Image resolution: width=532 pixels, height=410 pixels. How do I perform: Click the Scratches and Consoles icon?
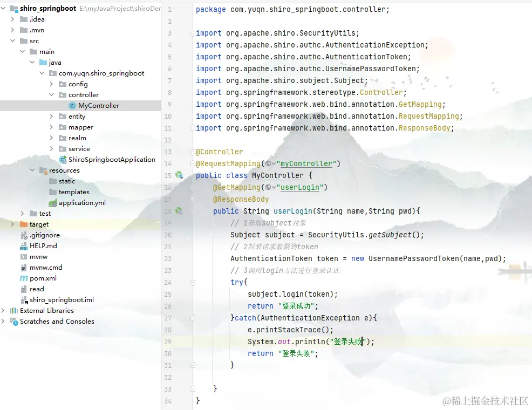pyautogui.click(x=14, y=321)
